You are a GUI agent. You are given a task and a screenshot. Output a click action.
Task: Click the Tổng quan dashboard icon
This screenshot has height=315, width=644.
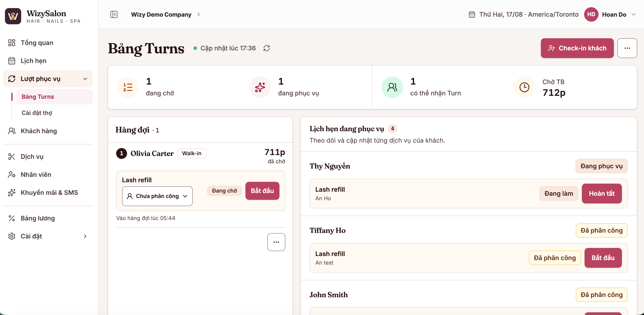[12, 43]
